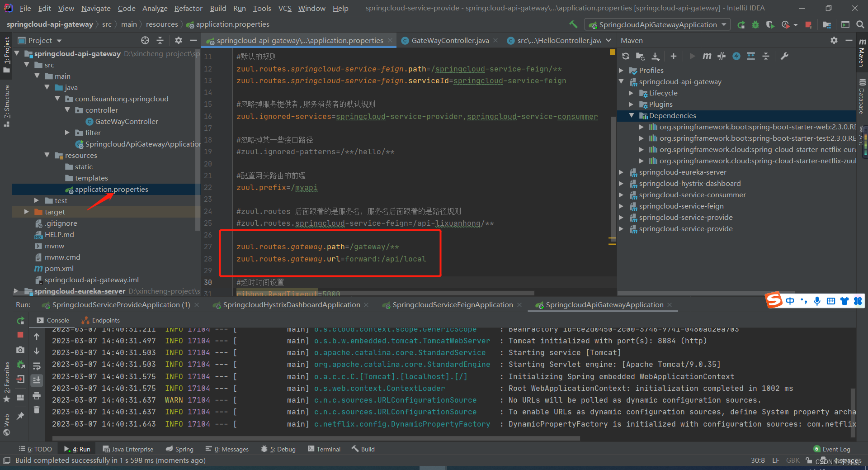Viewport: 868px width, 470px height.
Task: Click the LF line separator status
Action: pos(775,461)
